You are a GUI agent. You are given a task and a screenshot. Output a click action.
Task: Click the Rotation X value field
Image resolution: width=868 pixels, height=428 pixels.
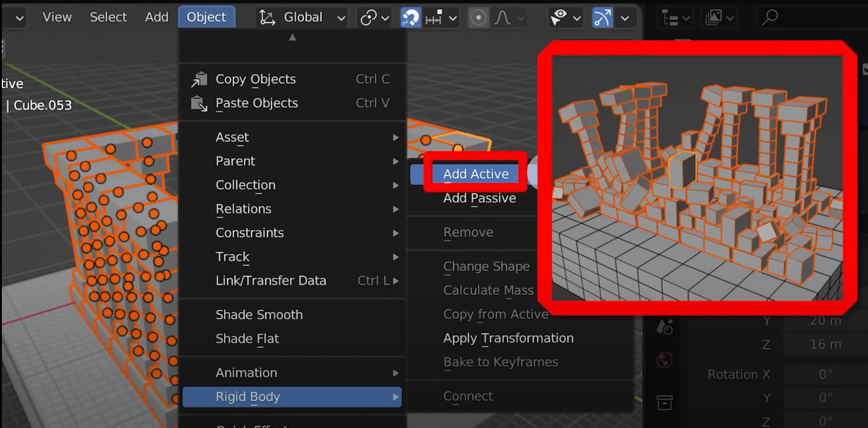click(x=825, y=374)
